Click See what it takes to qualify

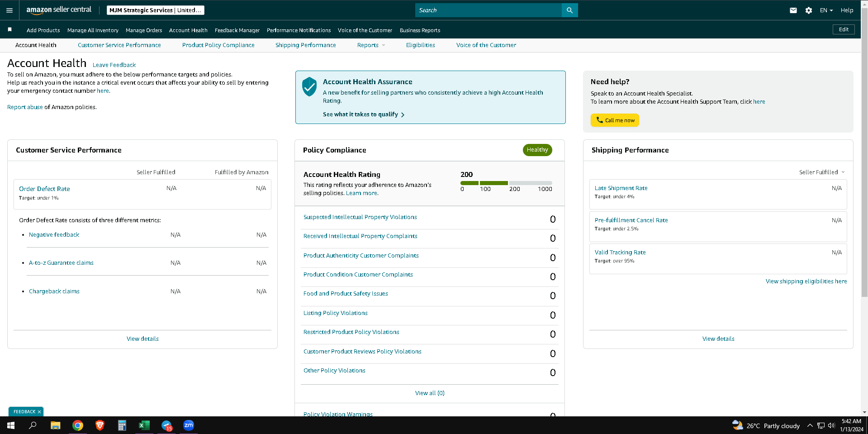tap(364, 114)
